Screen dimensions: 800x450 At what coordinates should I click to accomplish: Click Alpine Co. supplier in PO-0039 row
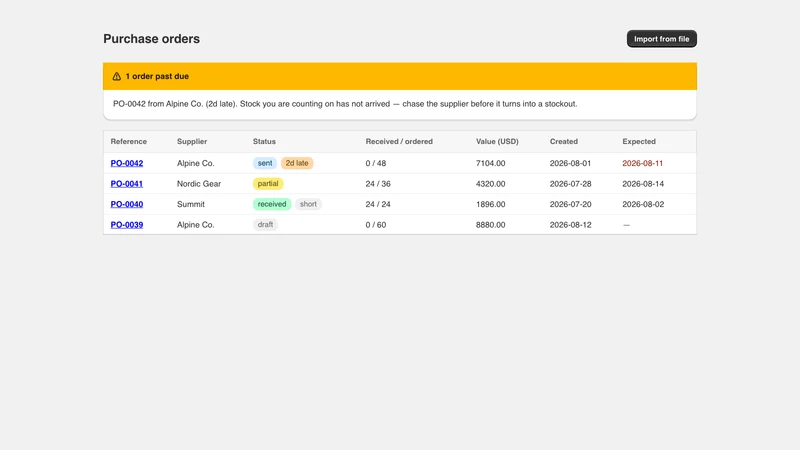195,224
